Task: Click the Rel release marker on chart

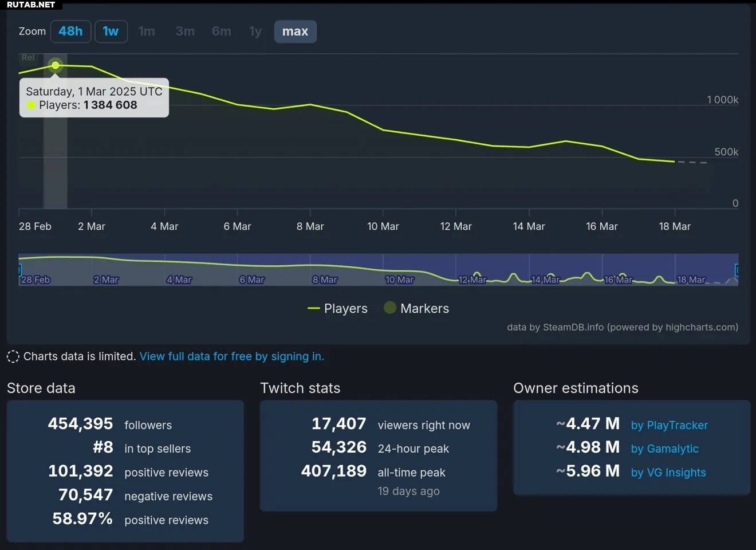Action: pos(27,58)
